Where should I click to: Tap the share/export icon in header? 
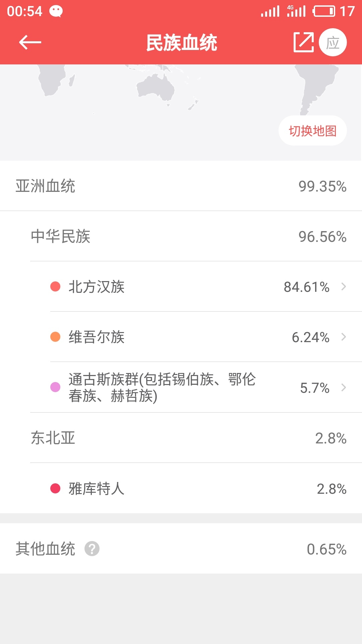[303, 43]
